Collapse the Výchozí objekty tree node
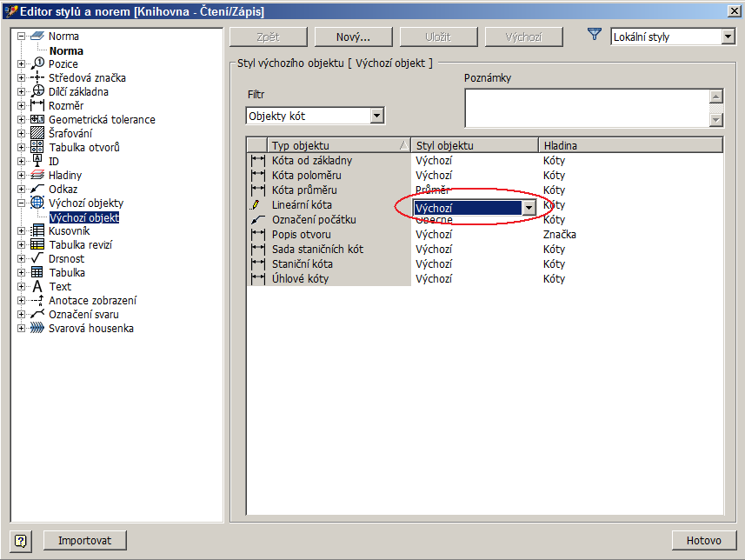Image resolution: width=745 pixels, height=560 pixels. 21,203
